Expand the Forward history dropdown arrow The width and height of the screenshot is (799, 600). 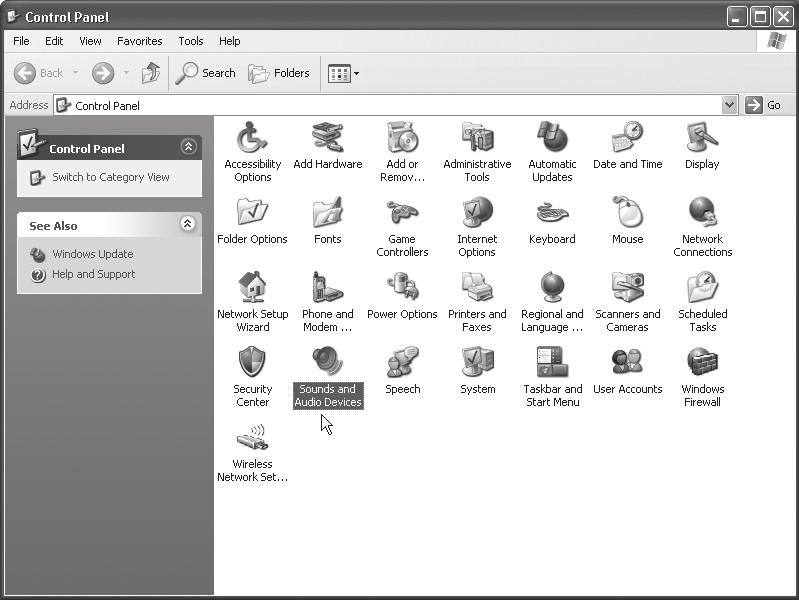[126, 73]
